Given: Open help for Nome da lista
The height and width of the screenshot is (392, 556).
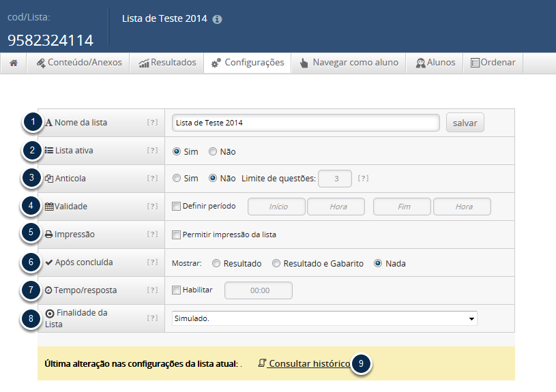Looking at the screenshot, I should [x=153, y=122].
